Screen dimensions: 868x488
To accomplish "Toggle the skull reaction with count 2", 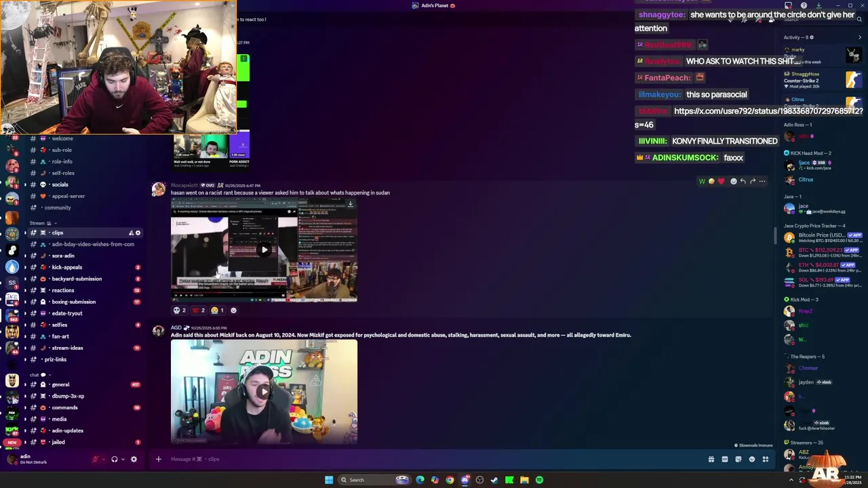I will point(180,310).
